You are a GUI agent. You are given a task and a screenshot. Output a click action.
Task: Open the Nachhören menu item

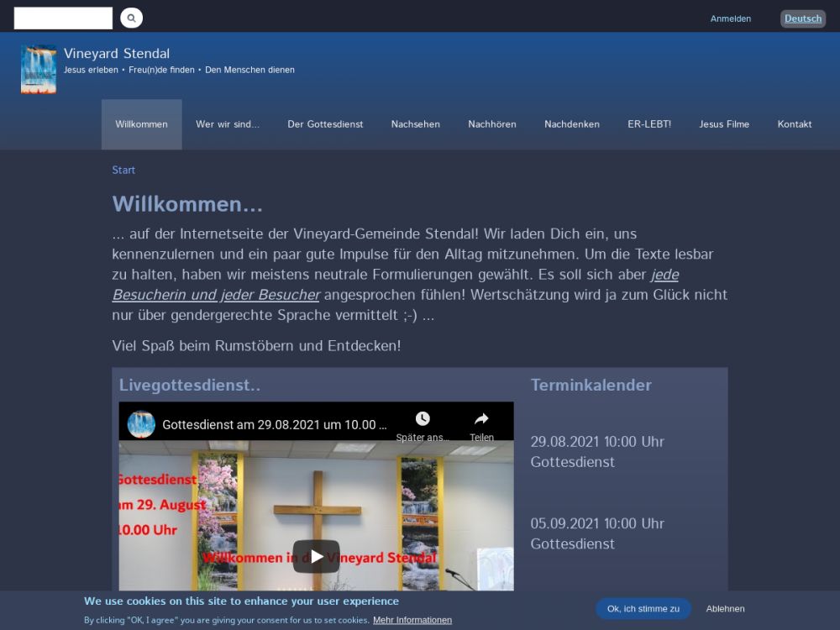click(492, 124)
